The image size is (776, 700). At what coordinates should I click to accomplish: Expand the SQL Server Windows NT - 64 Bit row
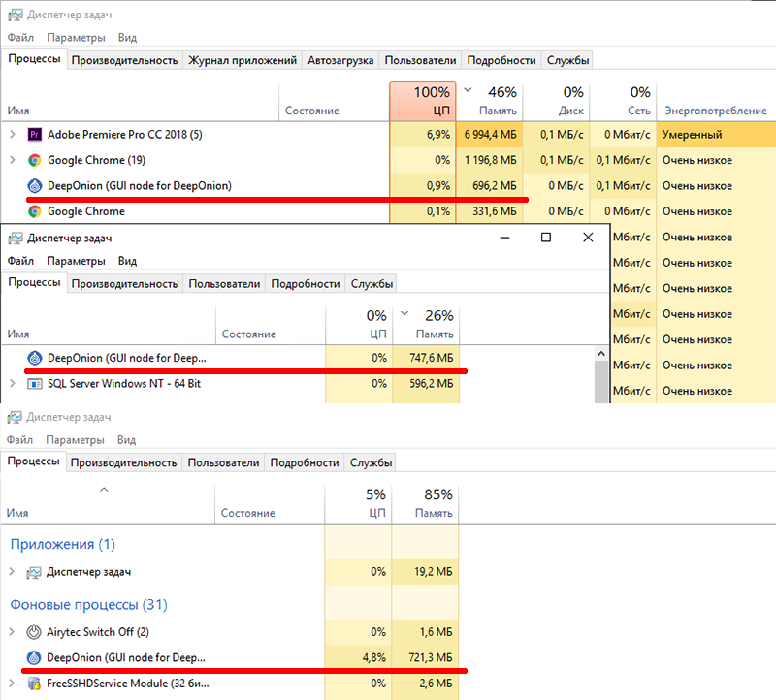[x=13, y=383]
